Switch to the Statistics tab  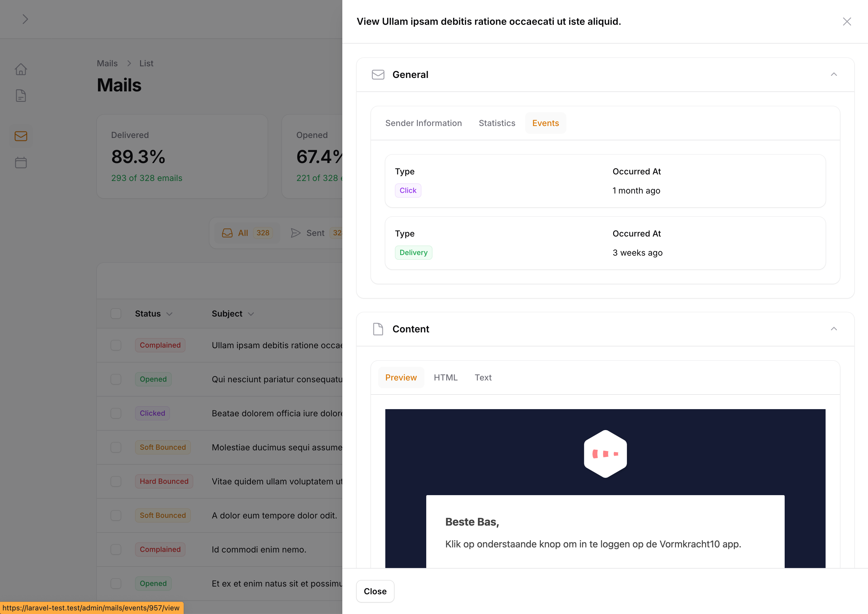pyautogui.click(x=497, y=123)
